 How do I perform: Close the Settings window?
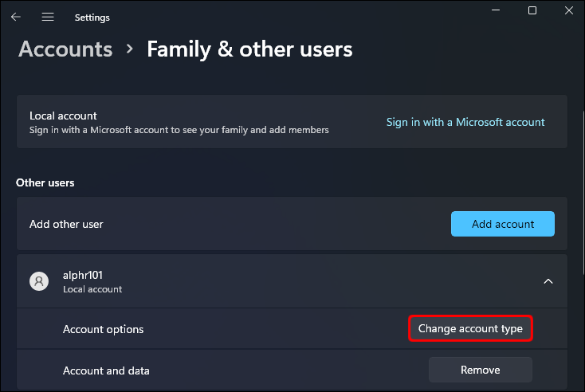568,10
